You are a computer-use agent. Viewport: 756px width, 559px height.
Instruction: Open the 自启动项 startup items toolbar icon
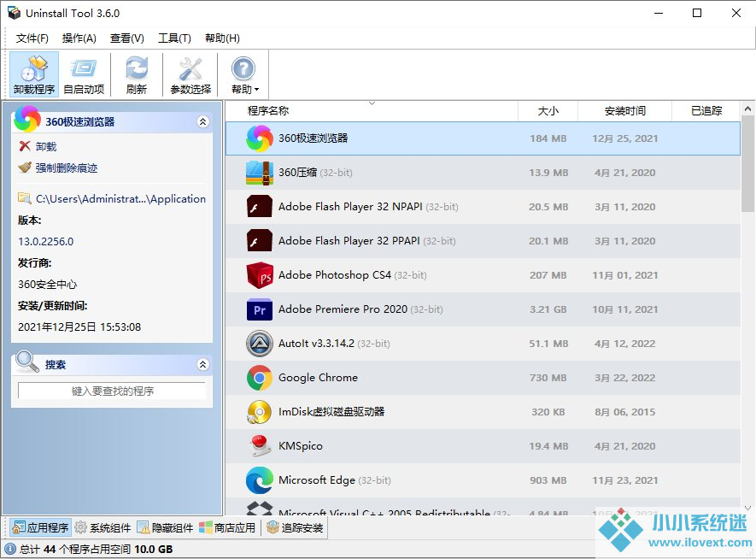coord(84,74)
